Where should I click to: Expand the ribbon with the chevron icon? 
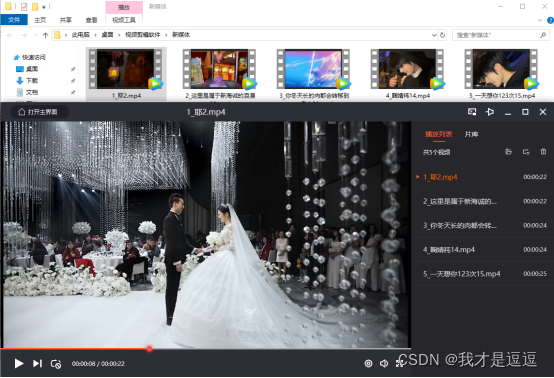click(x=540, y=20)
